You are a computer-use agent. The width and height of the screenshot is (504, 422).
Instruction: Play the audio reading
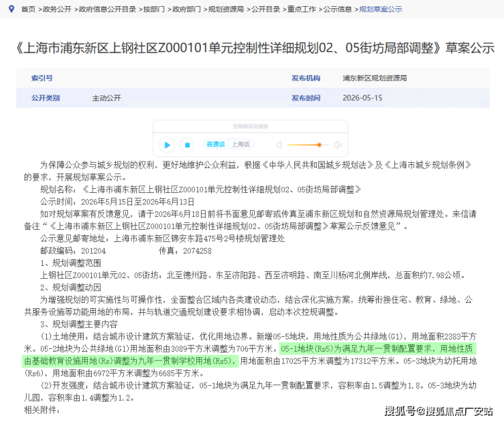[x=167, y=145]
